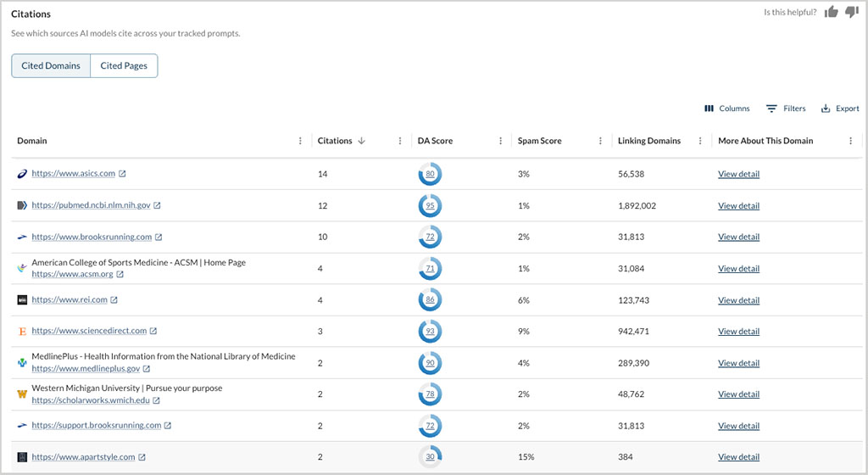Viewport: 868px width, 475px height.
Task: Open More About This Domain column menu
Action: click(851, 141)
